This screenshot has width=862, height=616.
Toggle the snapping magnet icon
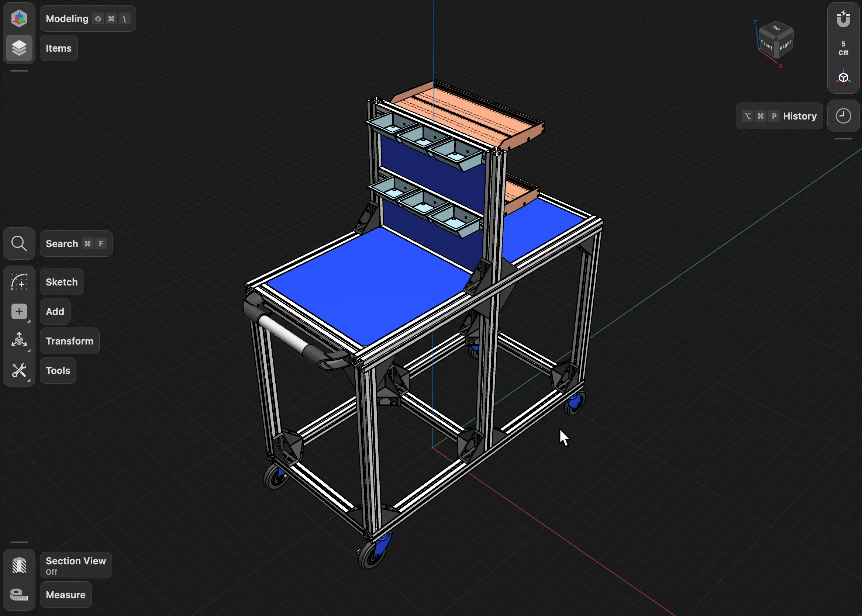pos(844,18)
